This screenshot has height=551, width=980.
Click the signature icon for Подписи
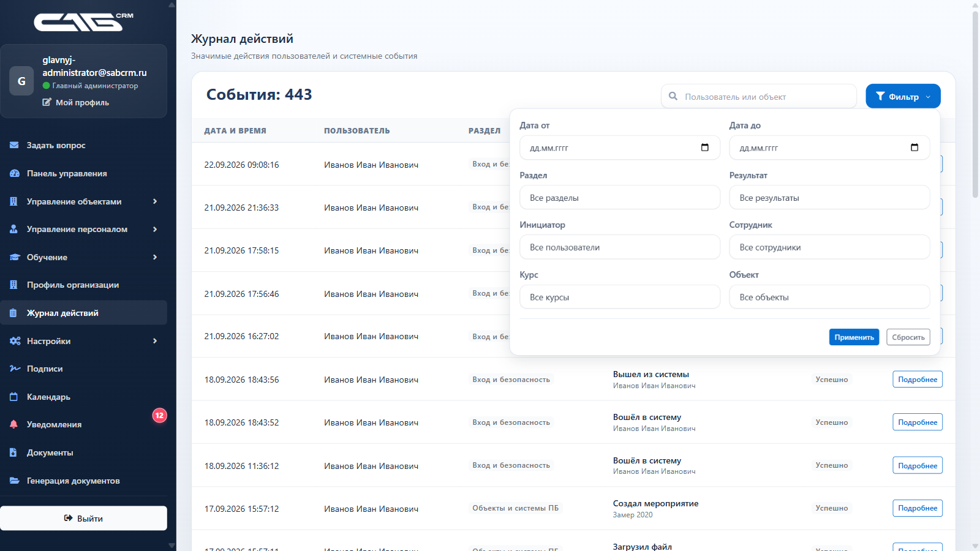click(15, 369)
